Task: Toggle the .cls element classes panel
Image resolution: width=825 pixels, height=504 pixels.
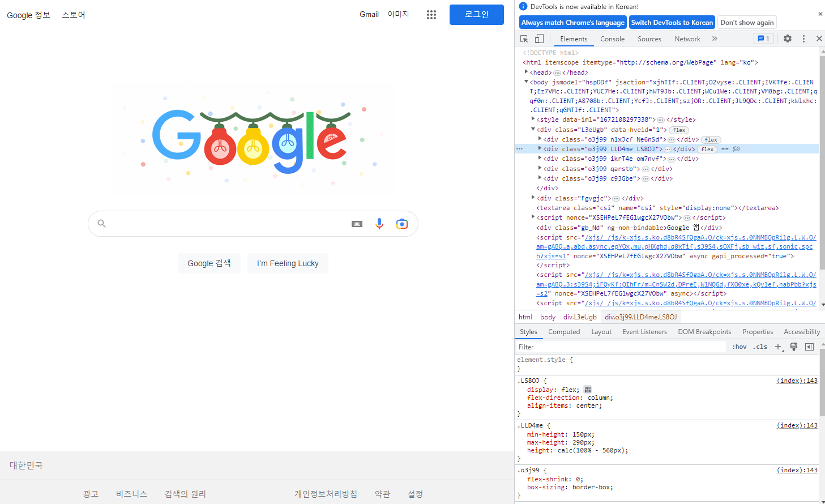Action: [x=760, y=347]
